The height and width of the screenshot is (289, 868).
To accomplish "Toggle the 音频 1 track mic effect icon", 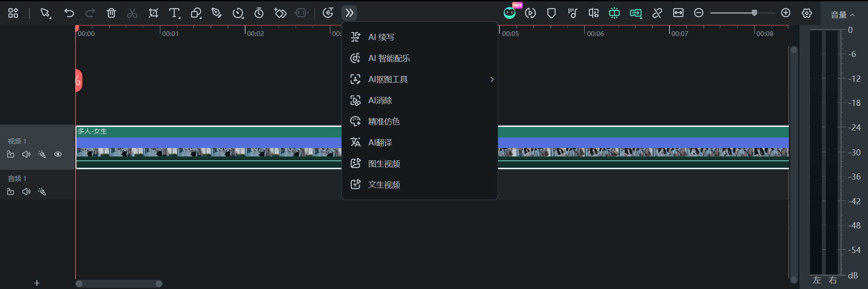I will [x=42, y=191].
